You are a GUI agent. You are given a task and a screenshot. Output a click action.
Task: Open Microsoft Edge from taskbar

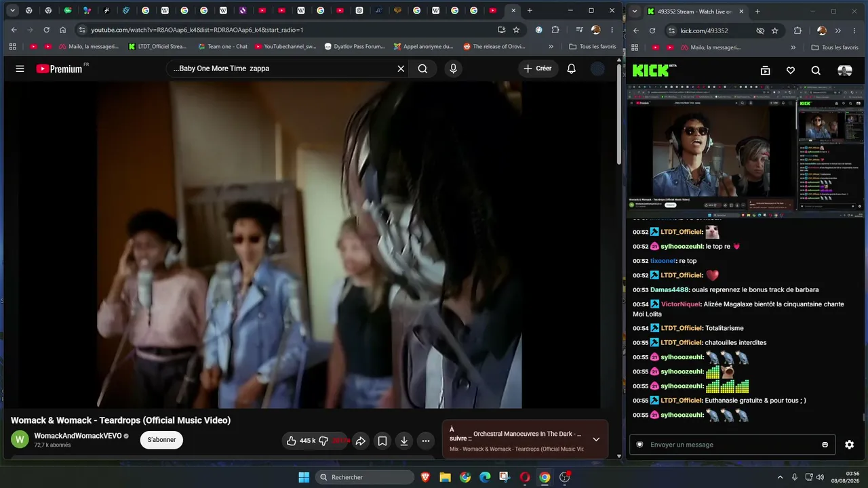tap(485, 477)
